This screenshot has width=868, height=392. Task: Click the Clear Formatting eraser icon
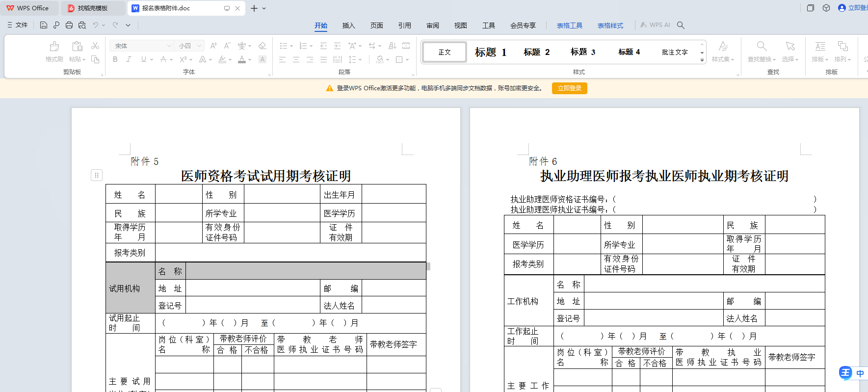click(263, 46)
